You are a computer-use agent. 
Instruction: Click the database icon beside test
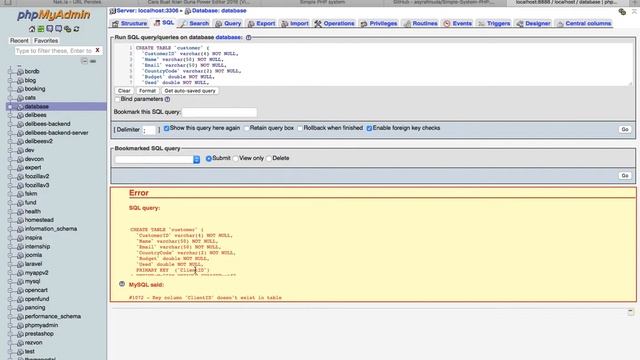(20, 352)
